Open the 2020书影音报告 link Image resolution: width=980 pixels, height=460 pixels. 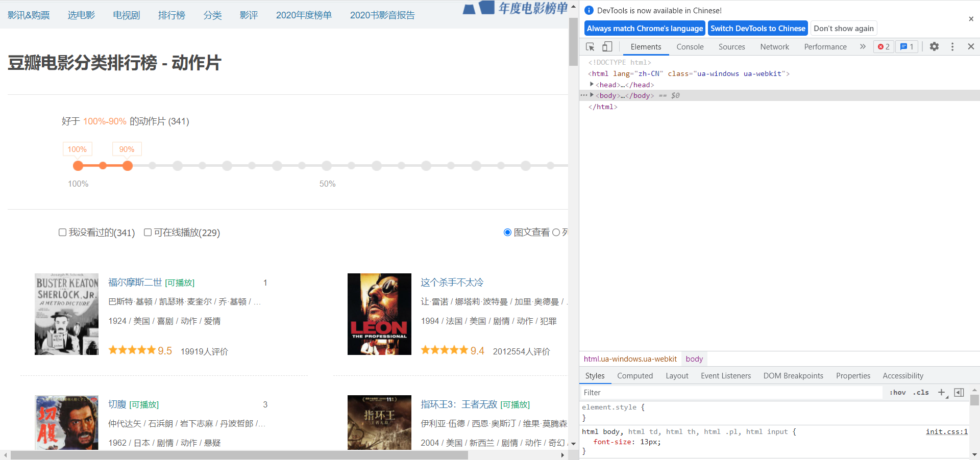tap(382, 15)
